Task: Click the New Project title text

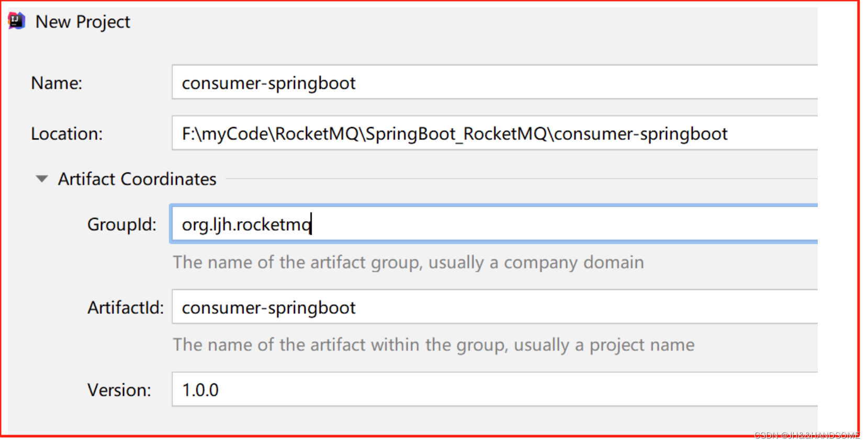Action: point(83,22)
